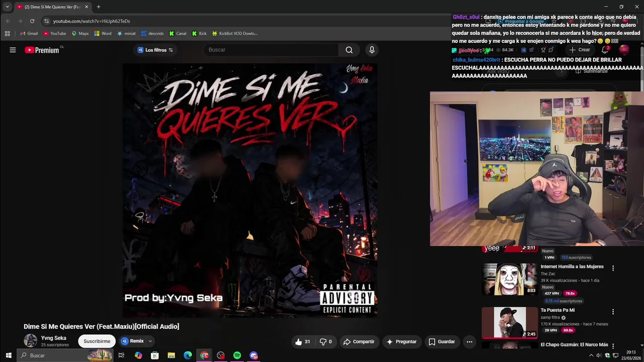Open Yvng Seka channel avatar
The width and height of the screenshot is (644, 362).
30,341
